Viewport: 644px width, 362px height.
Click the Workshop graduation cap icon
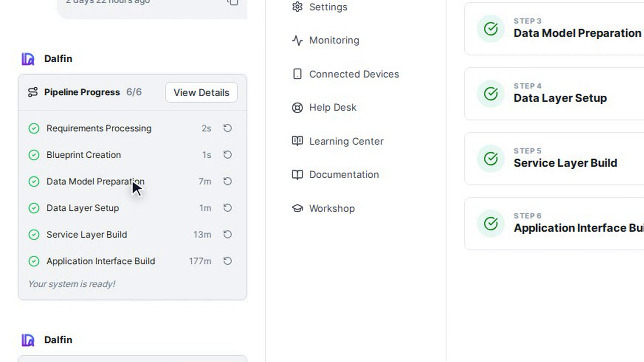(x=297, y=208)
